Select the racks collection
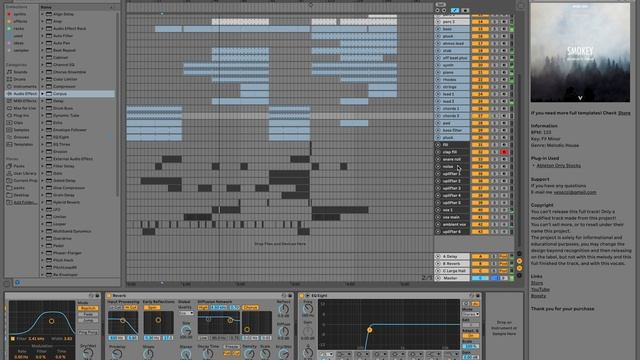 [19, 29]
